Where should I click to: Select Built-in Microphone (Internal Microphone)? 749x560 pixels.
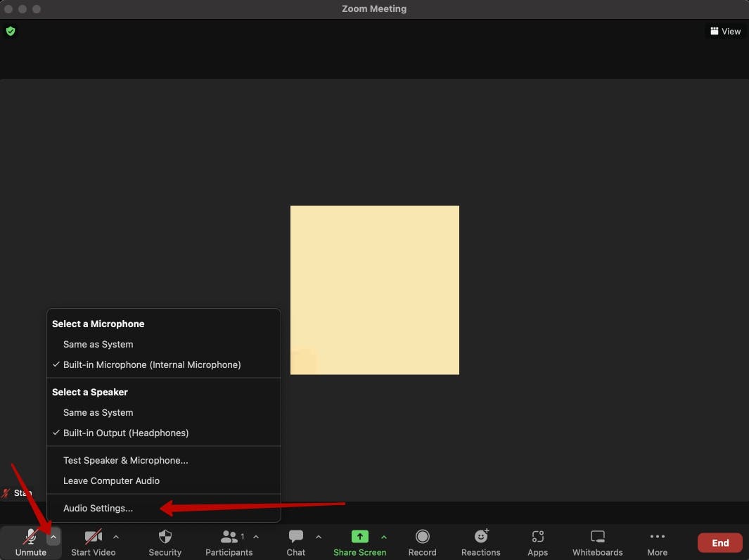tap(152, 364)
